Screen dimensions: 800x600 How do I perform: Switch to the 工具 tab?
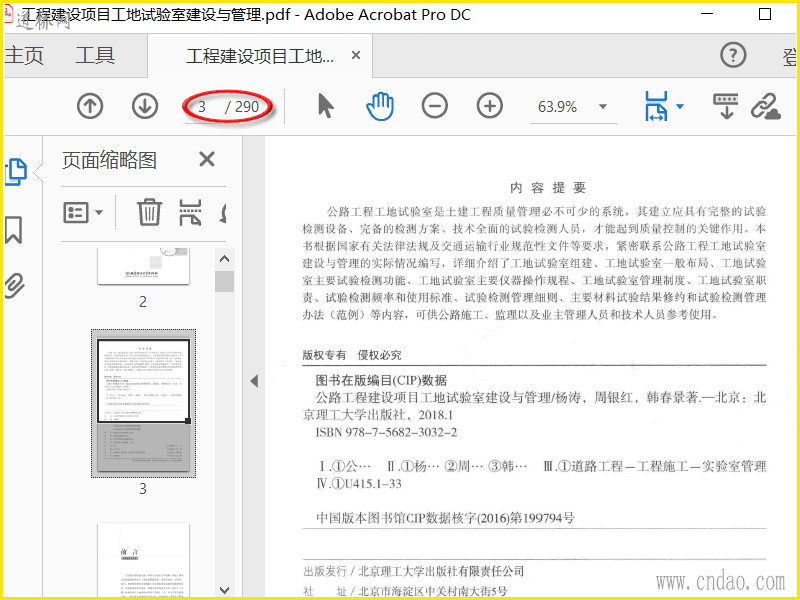[95, 55]
